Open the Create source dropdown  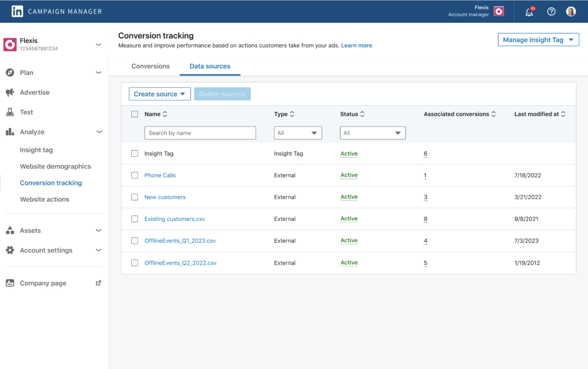pos(159,93)
